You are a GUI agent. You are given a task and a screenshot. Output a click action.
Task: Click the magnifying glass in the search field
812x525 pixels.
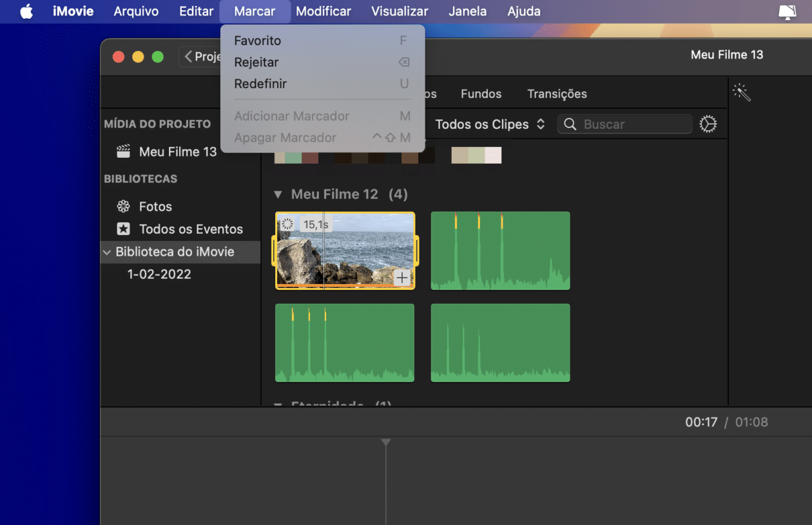tap(570, 124)
